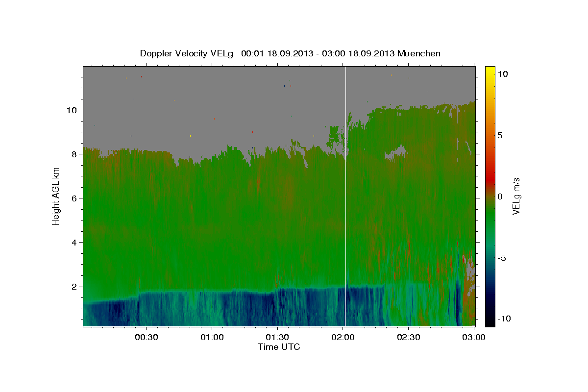
Task: Click the colorbar value 0
Action: point(500,196)
